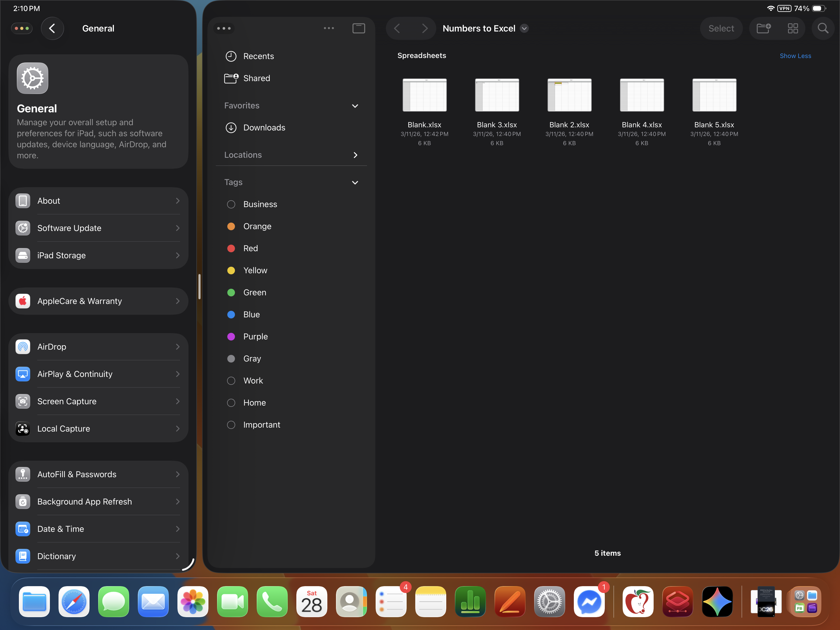
Task: Open Dictionary settings row
Action: coord(98,556)
